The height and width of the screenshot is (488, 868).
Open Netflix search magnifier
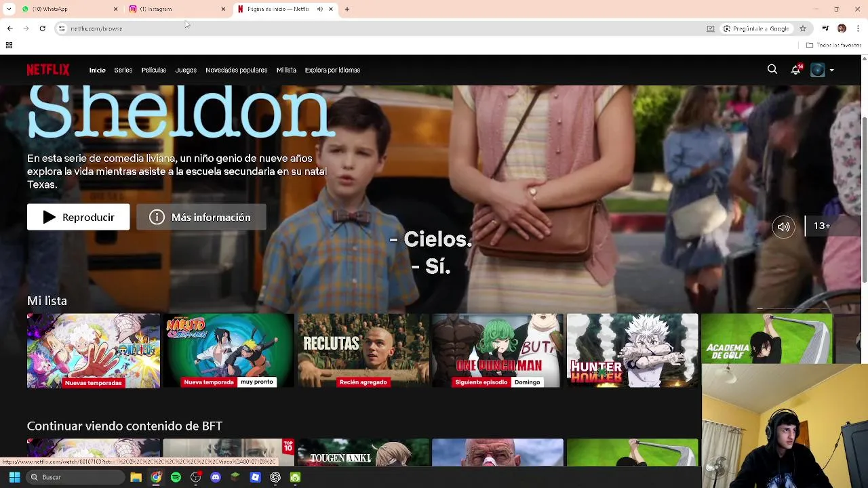tap(772, 69)
